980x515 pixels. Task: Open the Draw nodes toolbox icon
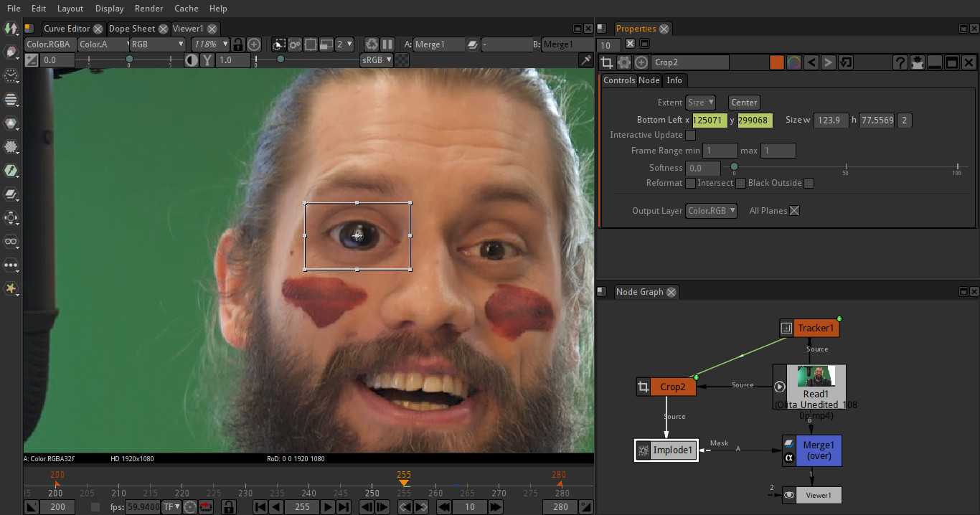pyautogui.click(x=11, y=52)
